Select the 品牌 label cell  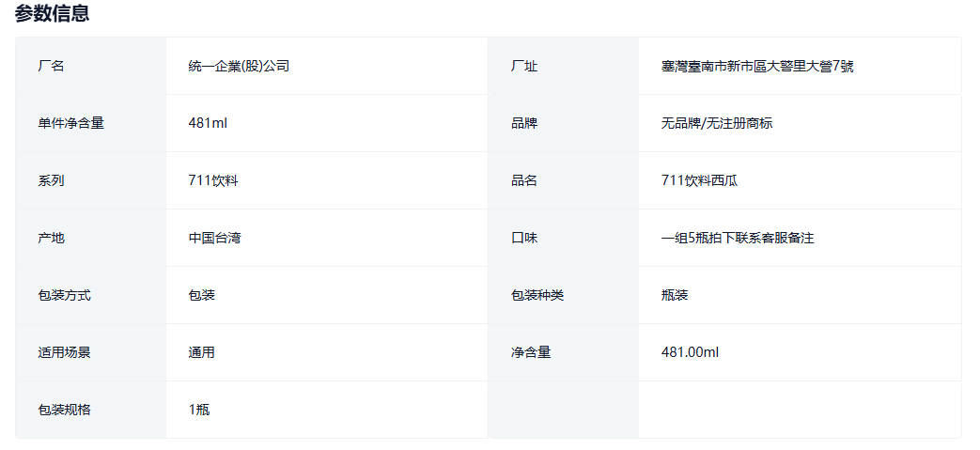click(x=524, y=123)
